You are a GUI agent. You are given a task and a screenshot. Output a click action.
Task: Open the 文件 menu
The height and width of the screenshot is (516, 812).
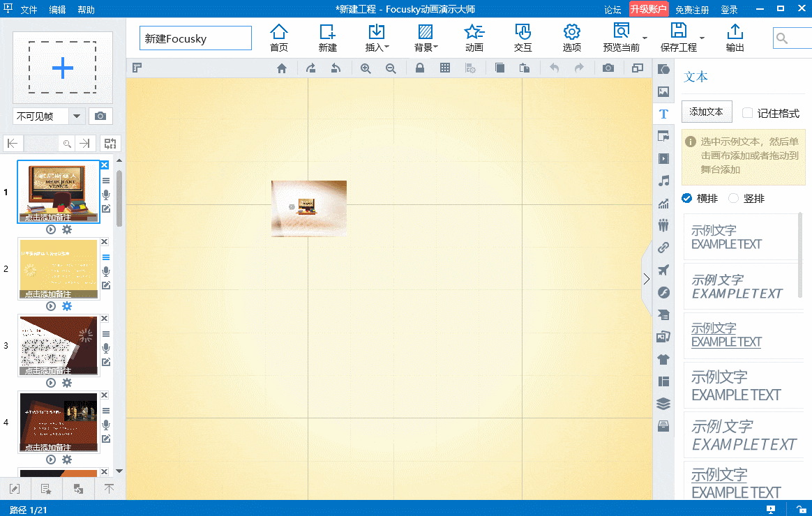(29, 10)
